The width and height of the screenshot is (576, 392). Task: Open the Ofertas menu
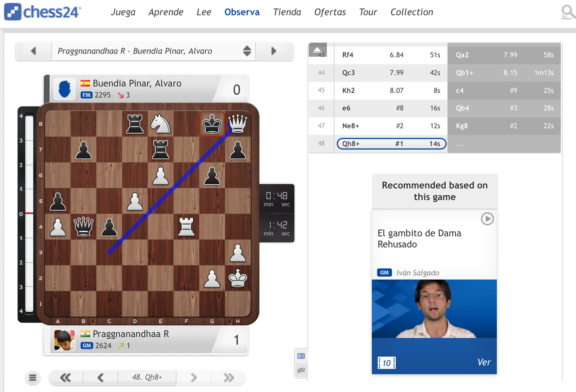pos(330,12)
